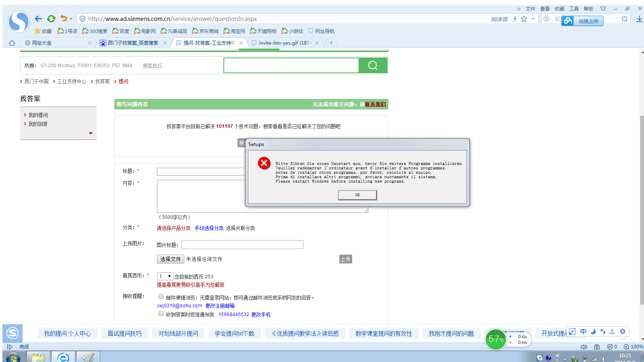Expand the red arrow under 我的回答
The image size is (644, 362).
tap(91, 133)
